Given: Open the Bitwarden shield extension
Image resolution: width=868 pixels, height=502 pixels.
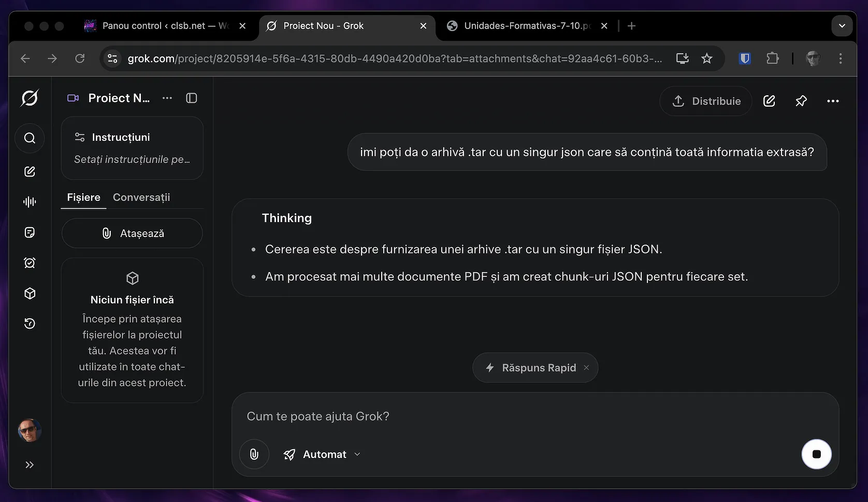Looking at the screenshot, I should click(745, 58).
